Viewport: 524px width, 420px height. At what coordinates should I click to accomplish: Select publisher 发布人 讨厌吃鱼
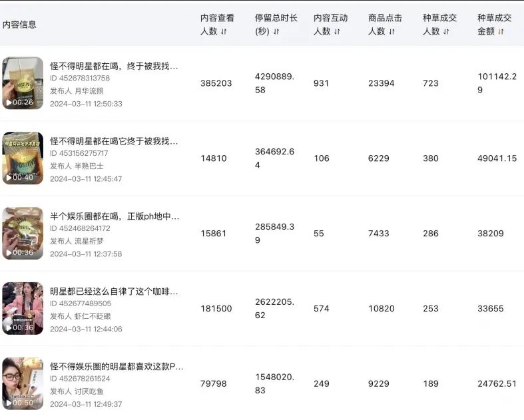(x=77, y=391)
